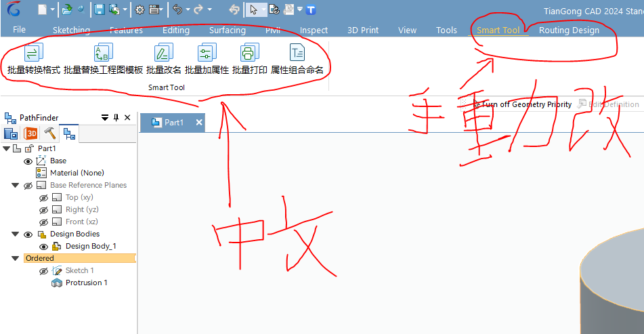Create a new document from quick access toolbar
The height and width of the screenshot is (334, 644).
[42, 9]
